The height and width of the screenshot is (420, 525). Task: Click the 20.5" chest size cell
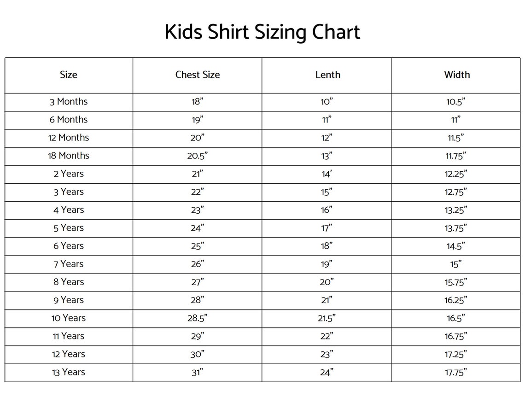(x=198, y=156)
